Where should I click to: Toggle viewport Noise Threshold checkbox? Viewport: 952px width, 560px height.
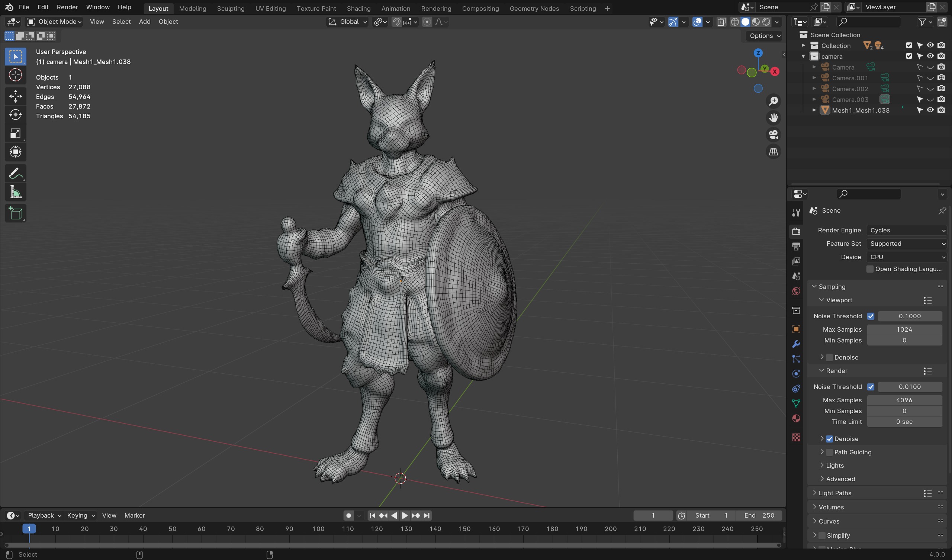(x=871, y=316)
